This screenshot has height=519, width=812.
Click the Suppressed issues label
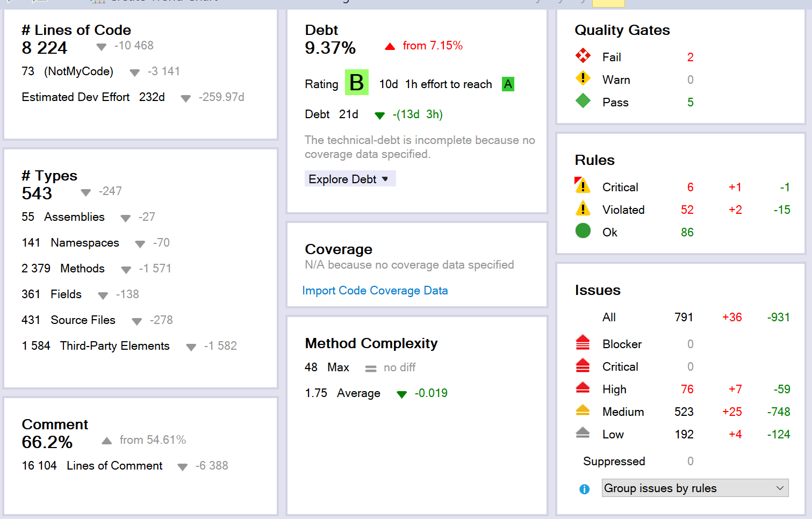614,462
